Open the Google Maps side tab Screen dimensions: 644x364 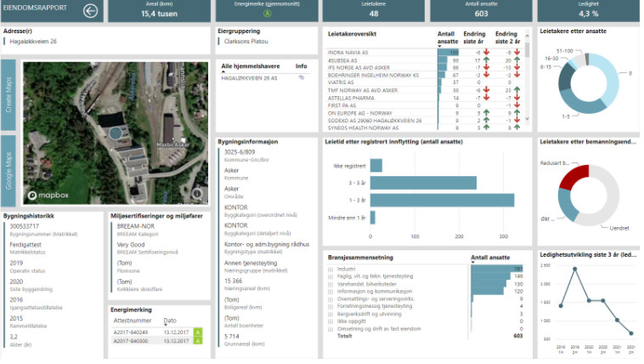pos(8,171)
